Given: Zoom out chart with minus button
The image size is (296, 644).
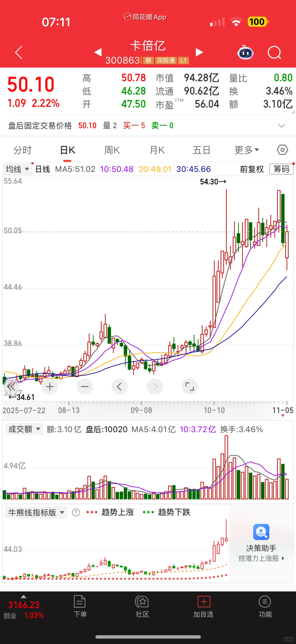Looking at the screenshot, I should click(x=85, y=387).
